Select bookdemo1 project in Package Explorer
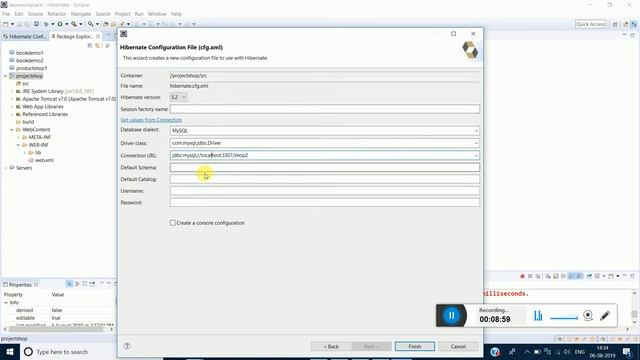Viewport: 640px width, 360px height. point(29,53)
